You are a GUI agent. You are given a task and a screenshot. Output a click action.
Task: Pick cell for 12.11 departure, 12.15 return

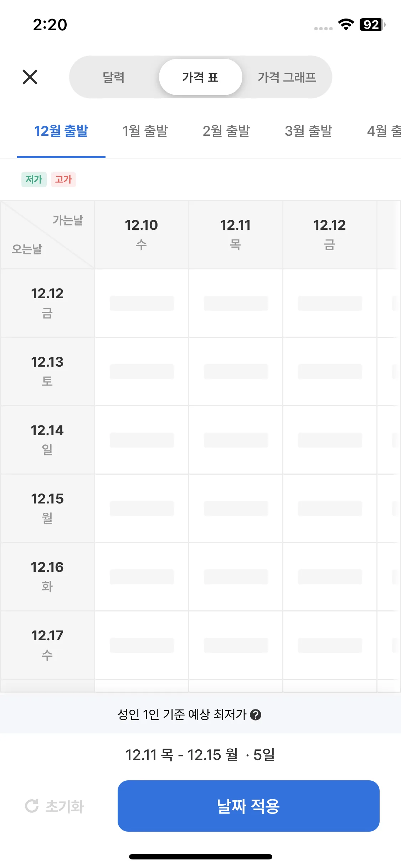click(x=236, y=508)
